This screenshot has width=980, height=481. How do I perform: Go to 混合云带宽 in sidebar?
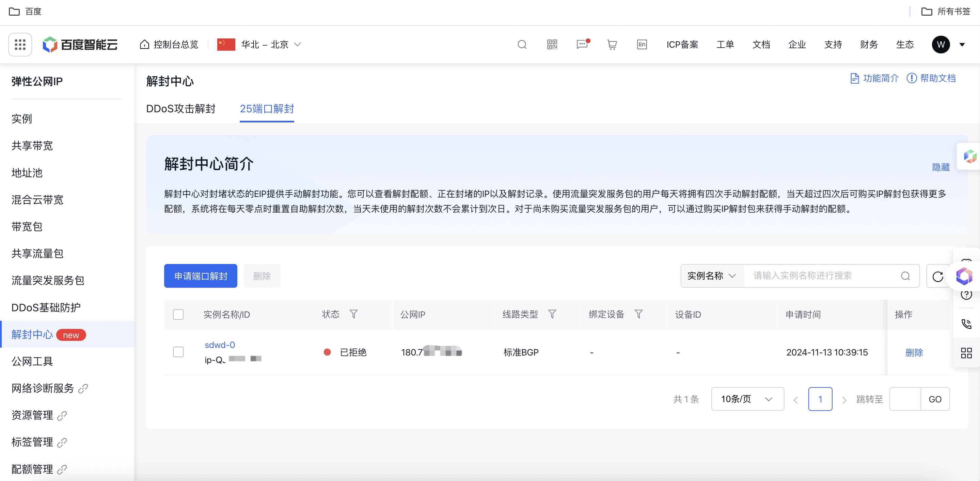(x=37, y=199)
